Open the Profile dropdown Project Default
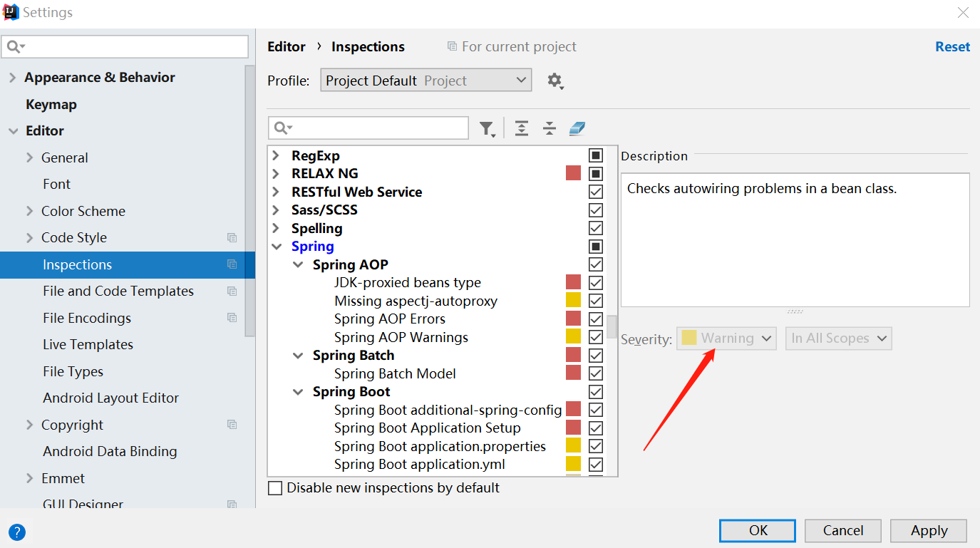 coord(426,81)
